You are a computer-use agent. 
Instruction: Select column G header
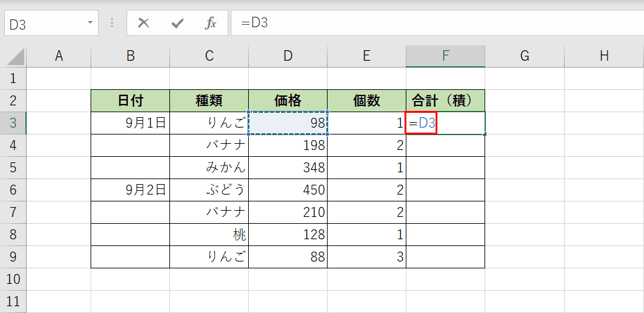pos(524,56)
